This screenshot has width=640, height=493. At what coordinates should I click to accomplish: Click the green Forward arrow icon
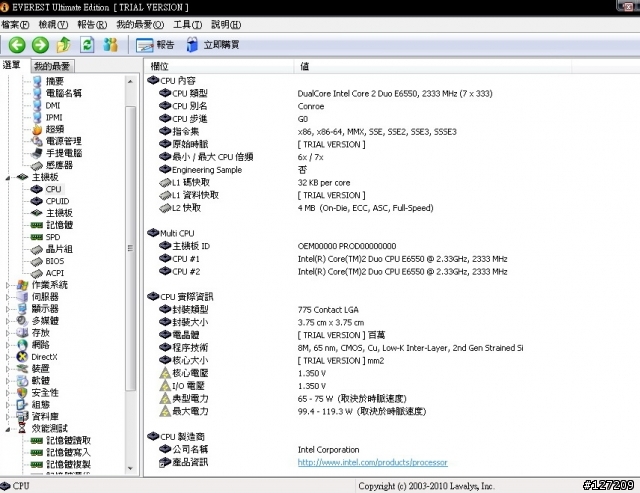click(40, 44)
